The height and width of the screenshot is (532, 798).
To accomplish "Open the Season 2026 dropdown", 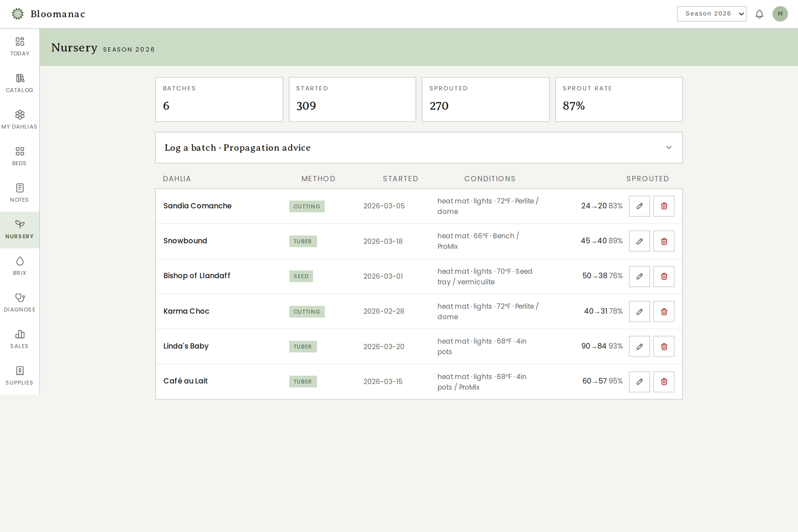I will tap(712, 14).
